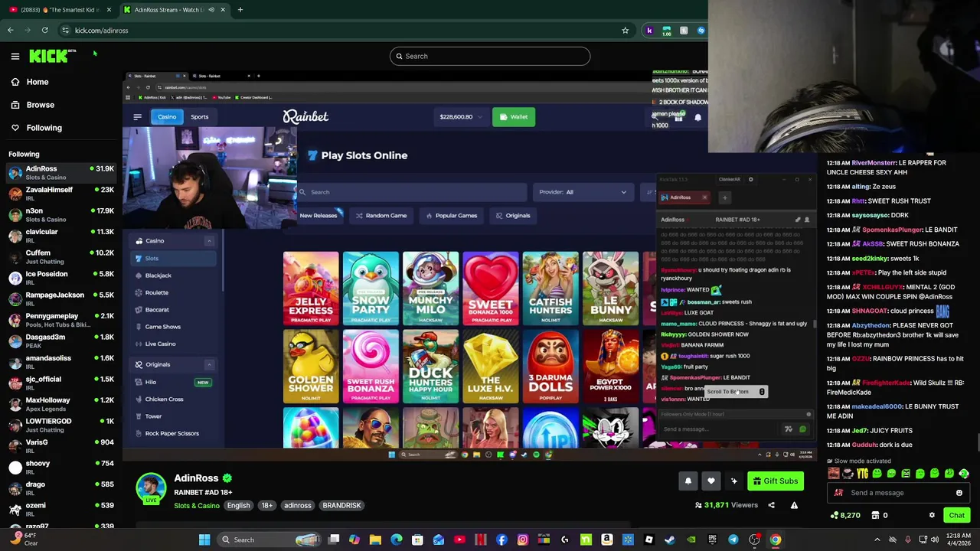The width and height of the screenshot is (980, 551).
Task: Open Golden Shower game thumbnail
Action: (311, 367)
